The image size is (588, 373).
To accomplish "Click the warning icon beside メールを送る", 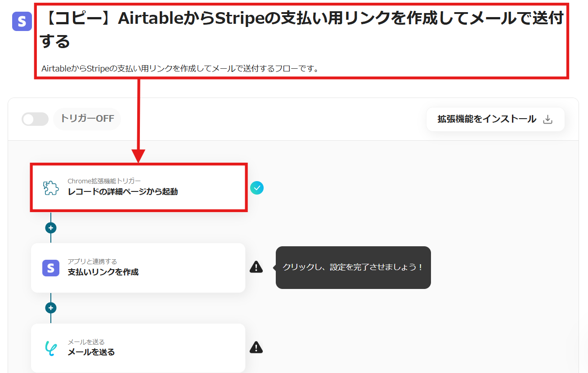I will (x=256, y=347).
